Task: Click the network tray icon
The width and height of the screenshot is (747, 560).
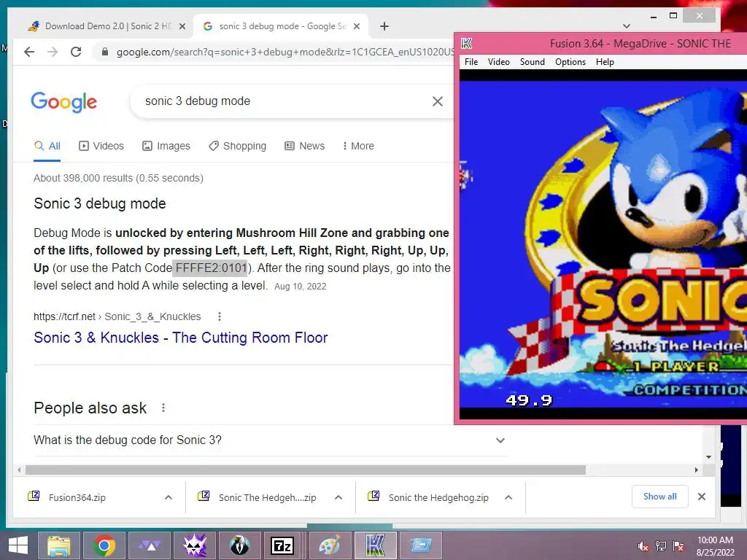Action: pos(660,546)
